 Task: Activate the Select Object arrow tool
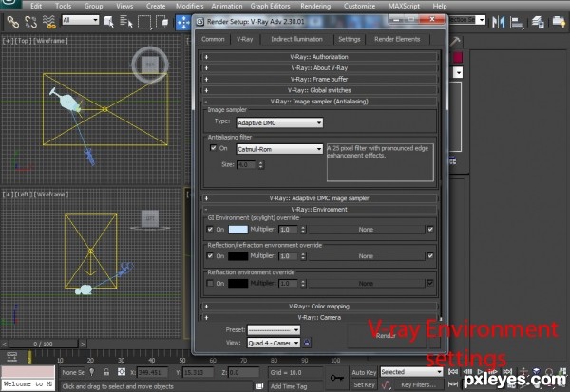pos(108,22)
